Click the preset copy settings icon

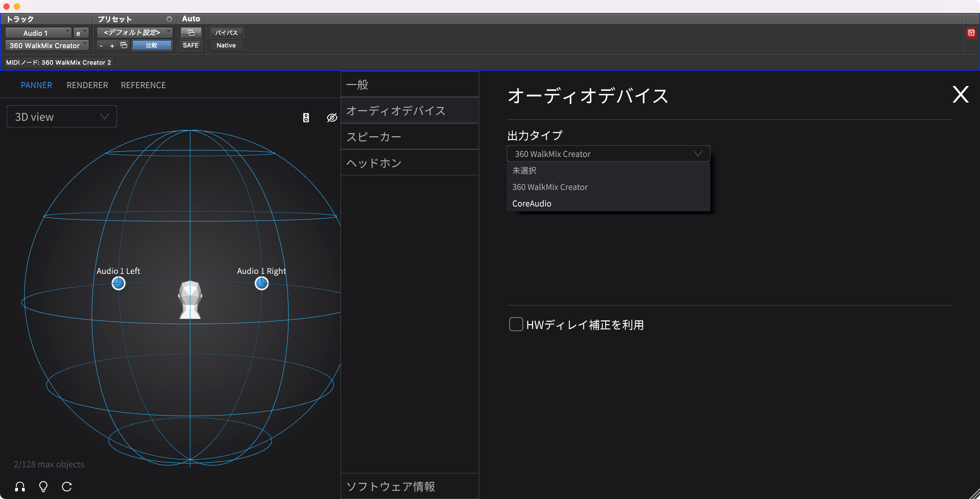coord(124,45)
